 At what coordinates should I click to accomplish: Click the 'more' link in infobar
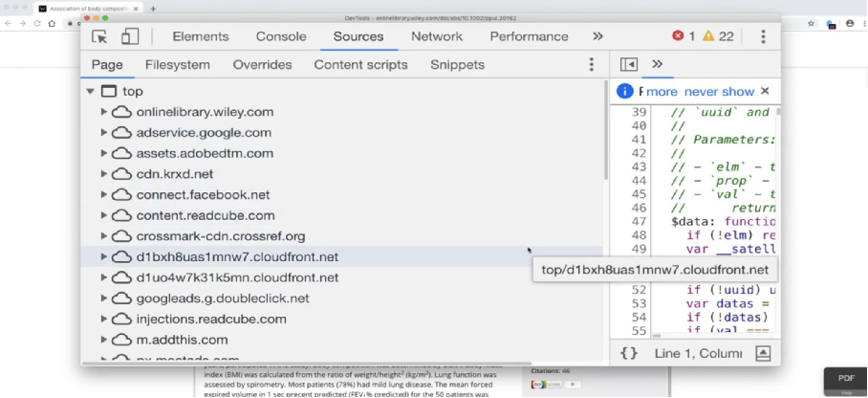coord(662,92)
